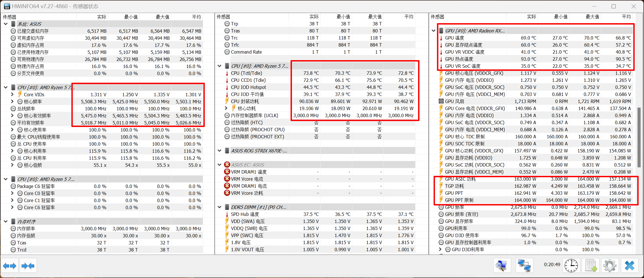Click the chip icon beside GPU [#0]: AMD Radeon RX

click(441, 31)
